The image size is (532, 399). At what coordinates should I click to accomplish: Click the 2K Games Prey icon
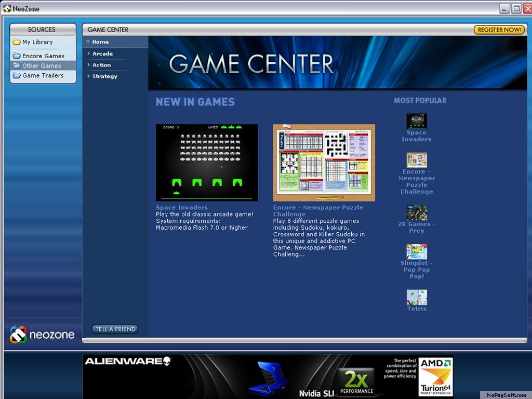[x=417, y=212]
